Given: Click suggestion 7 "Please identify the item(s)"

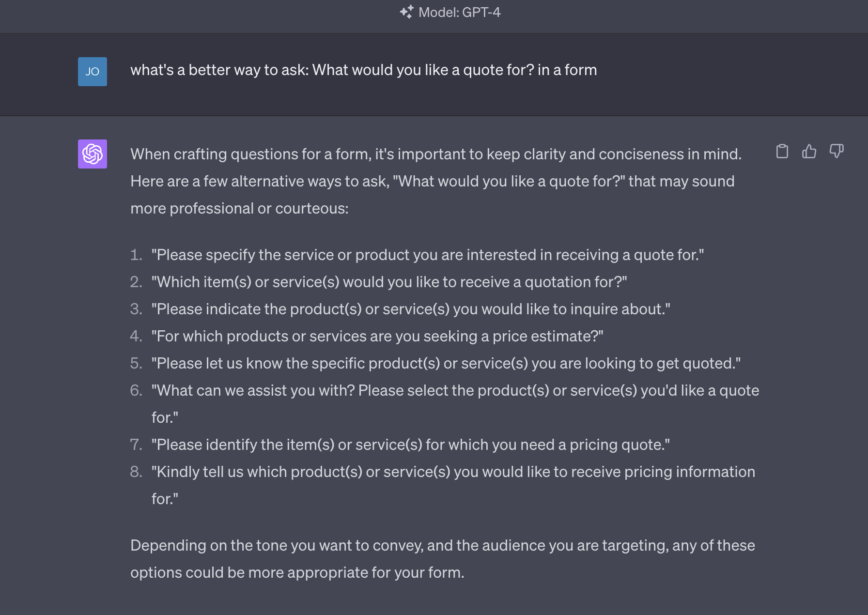Looking at the screenshot, I should pyautogui.click(x=410, y=445).
